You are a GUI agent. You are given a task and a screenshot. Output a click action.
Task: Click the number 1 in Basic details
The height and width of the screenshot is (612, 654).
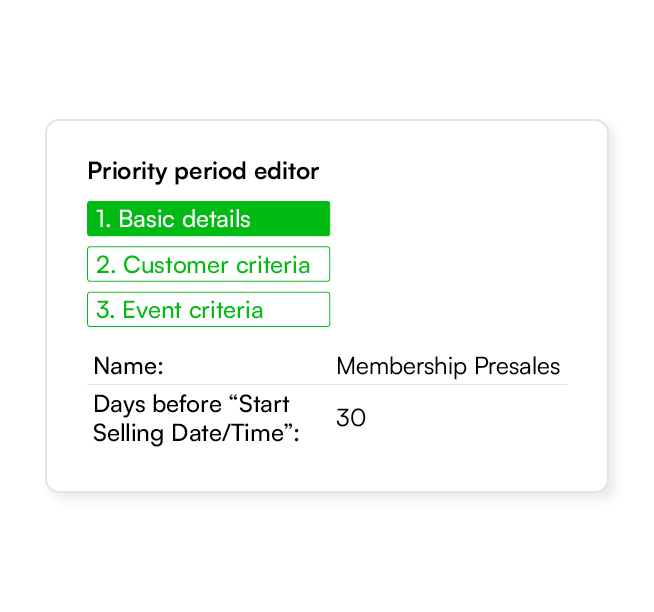coord(101,219)
